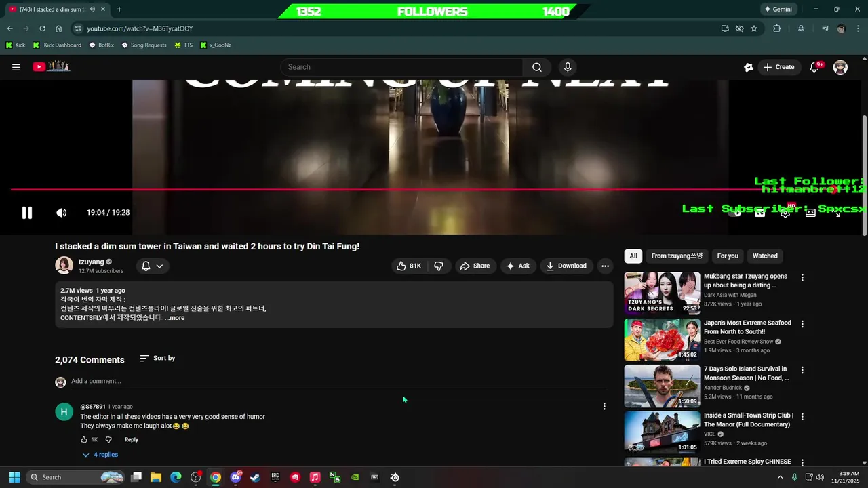Open Windows Start menu
The height and width of the screenshot is (488, 868).
[14, 477]
